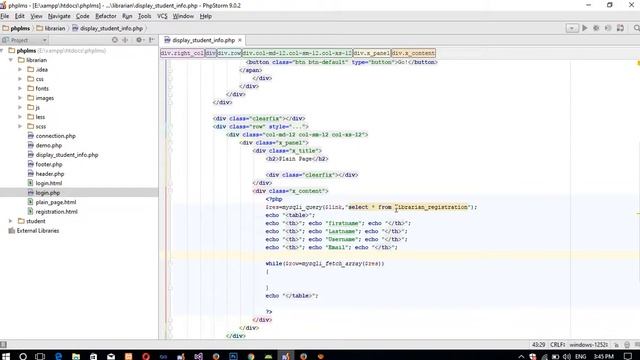Open the Code menu
The width and height of the screenshot is (640, 360).
(82, 16)
